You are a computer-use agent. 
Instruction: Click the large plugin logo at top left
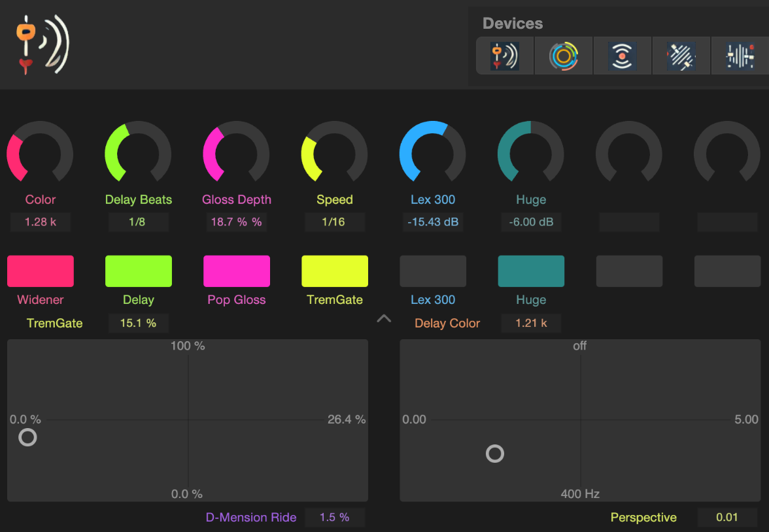pyautogui.click(x=43, y=44)
